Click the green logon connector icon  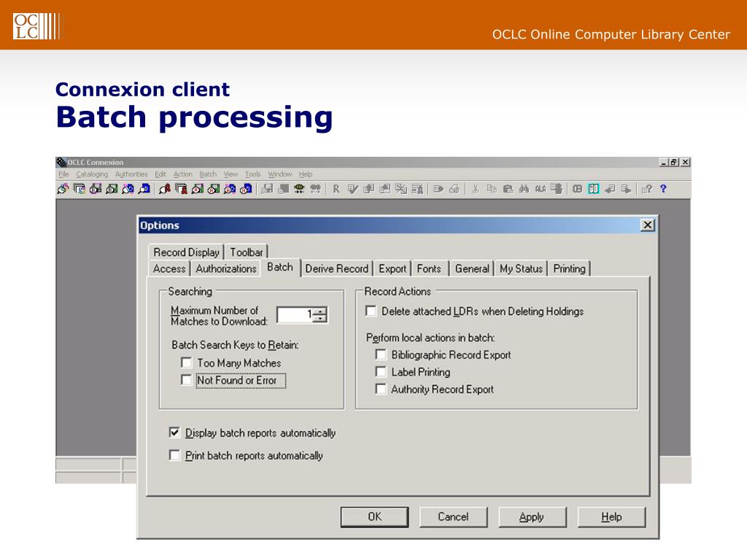pos(299,189)
